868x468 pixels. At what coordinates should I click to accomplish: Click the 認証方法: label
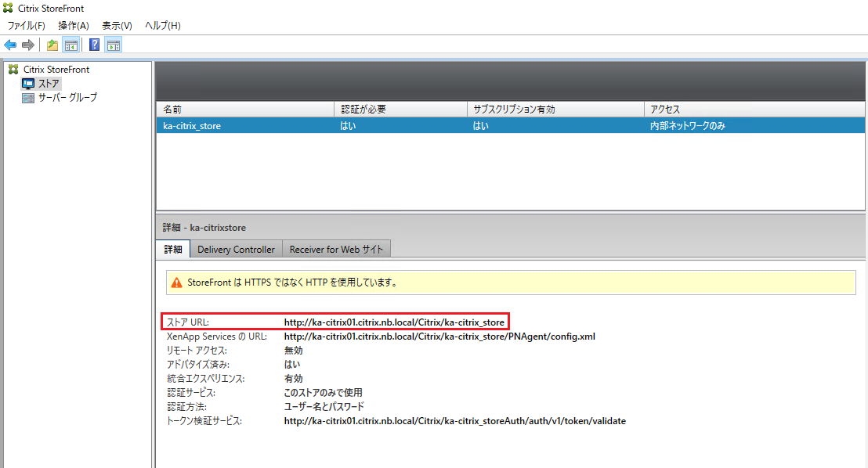[x=186, y=407]
